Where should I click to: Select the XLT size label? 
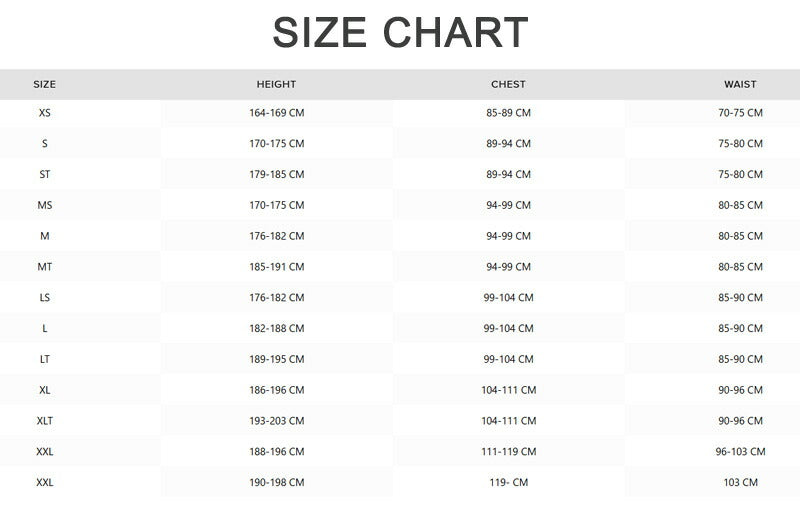(45, 421)
